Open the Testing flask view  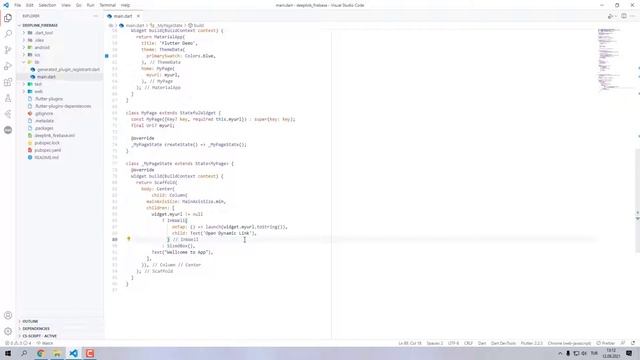(x=8, y=98)
